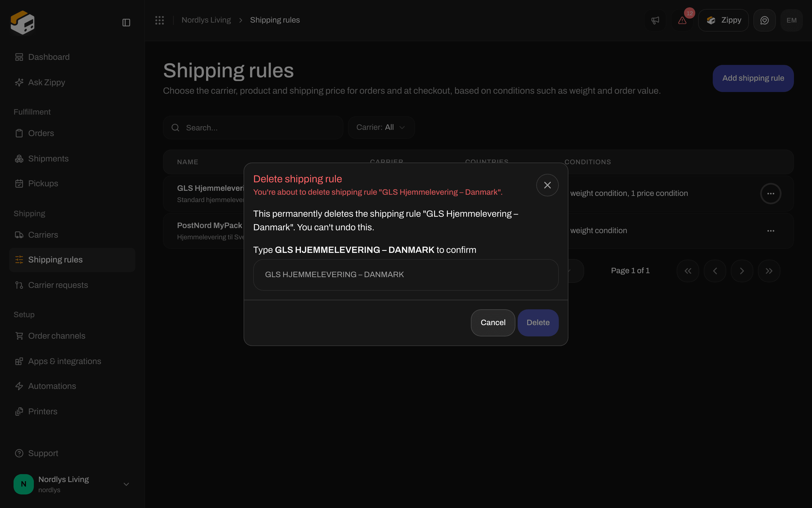Go to next page
812x508 pixels.
tap(742, 271)
